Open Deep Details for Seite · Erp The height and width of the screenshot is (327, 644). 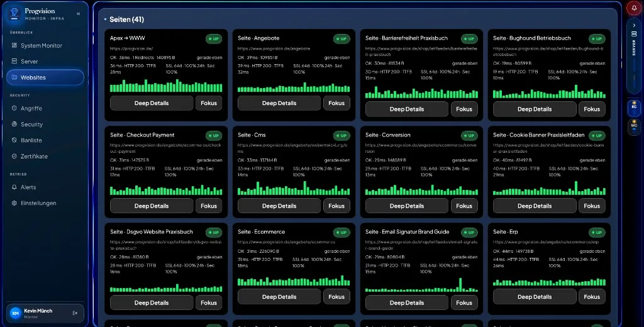coord(535,297)
